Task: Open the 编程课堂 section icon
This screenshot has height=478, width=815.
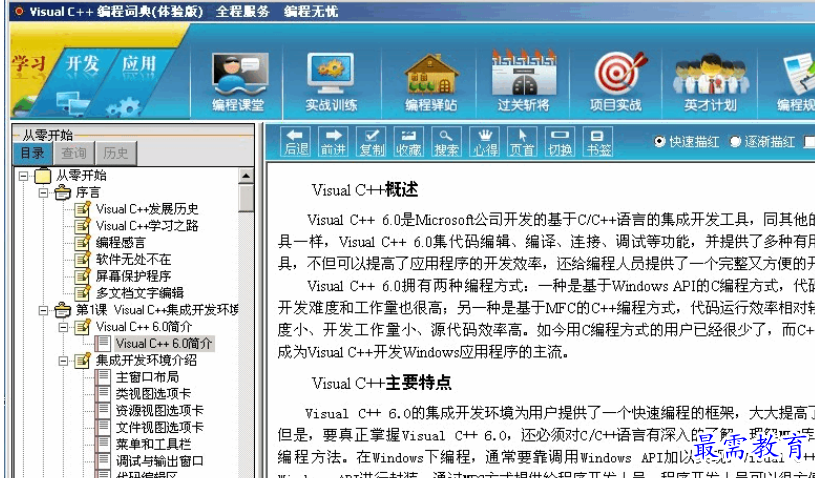Action: point(238,82)
